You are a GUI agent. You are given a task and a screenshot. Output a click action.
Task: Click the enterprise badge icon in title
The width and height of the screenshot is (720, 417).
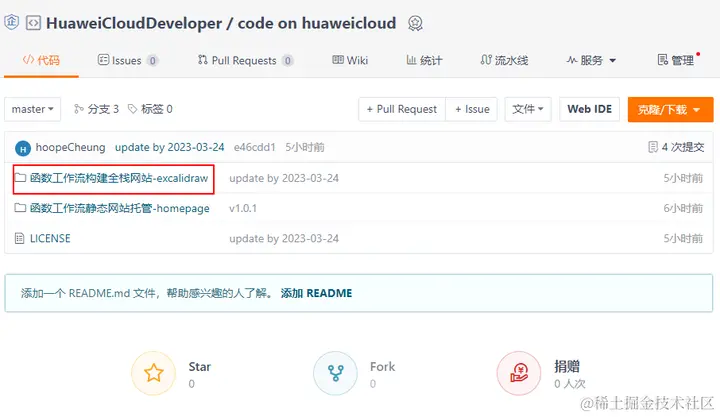(x=11, y=22)
